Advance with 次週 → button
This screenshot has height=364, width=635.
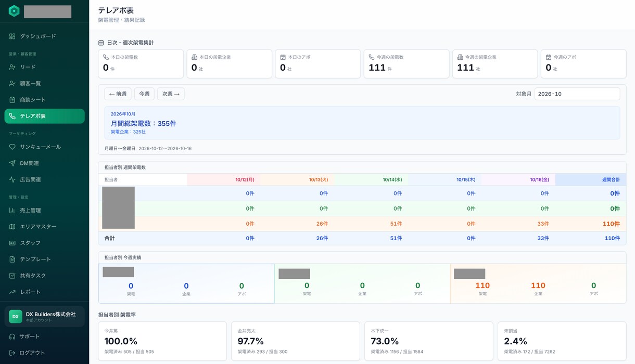[171, 94]
